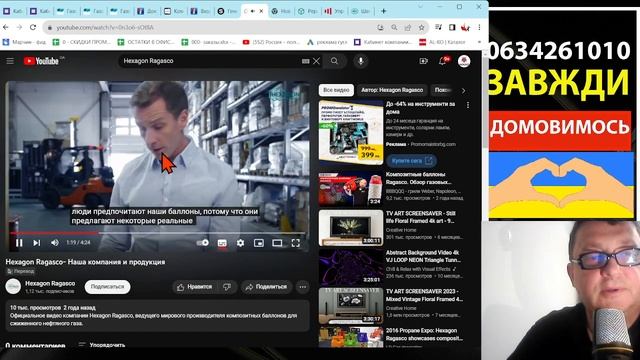Image resolution: width=640 pixels, height=360 pixels.
Task: Enter fullscreen via player icon
Action: click(296, 243)
